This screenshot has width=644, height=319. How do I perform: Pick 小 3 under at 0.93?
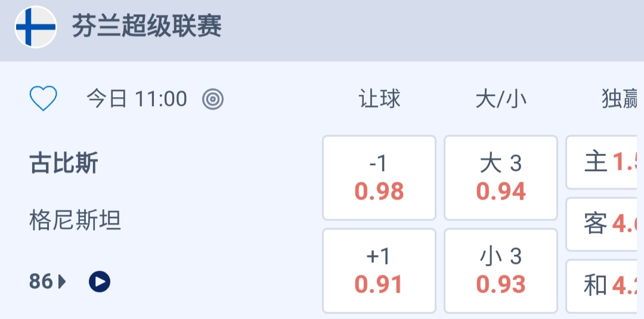[x=501, y=271]
